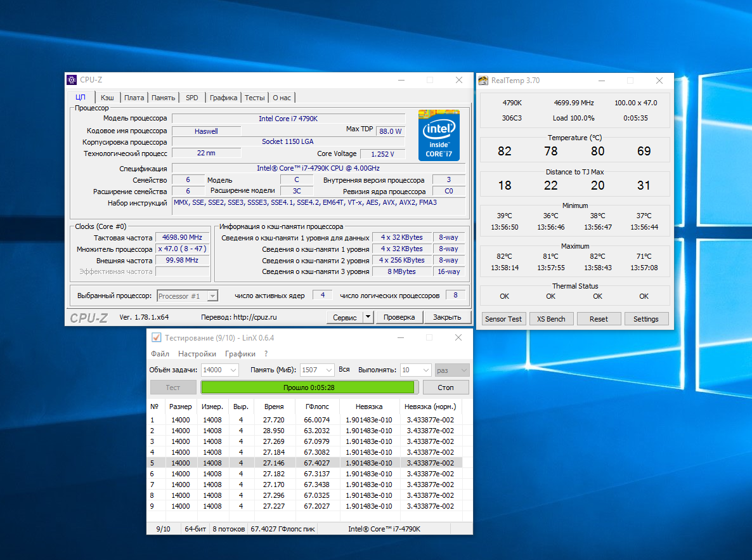Switch to the Память tab in CPU-Z

(163, 98)
